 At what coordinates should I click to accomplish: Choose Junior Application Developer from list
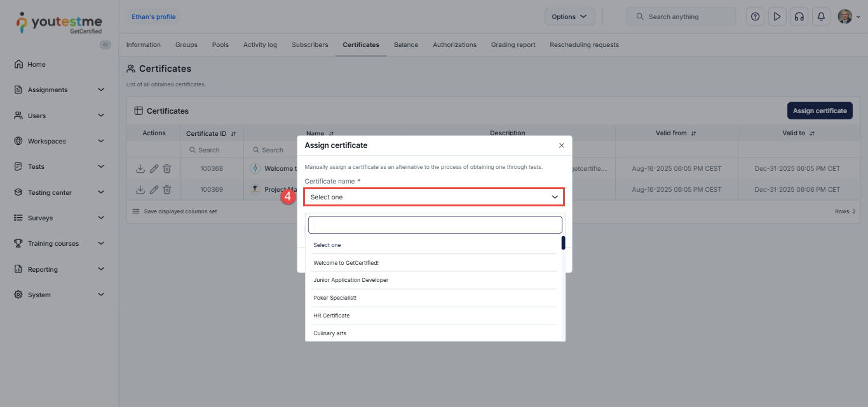pos(351,280)
